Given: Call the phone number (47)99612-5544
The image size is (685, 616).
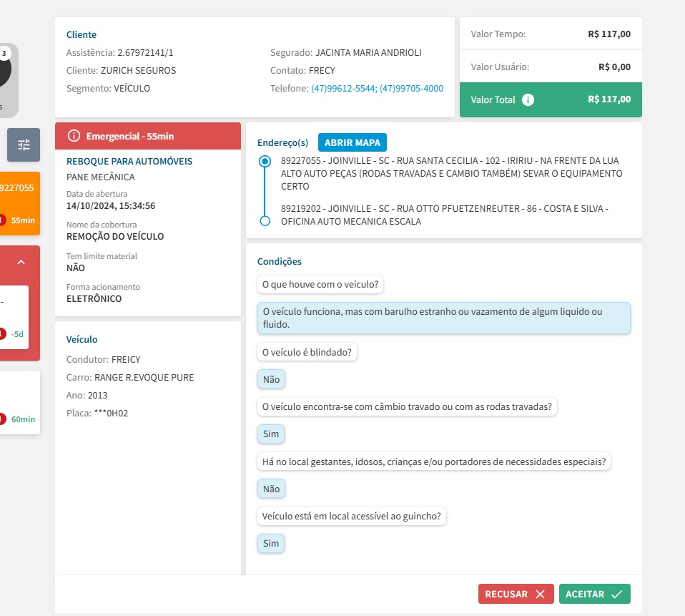Looking at the screenshot, I should [x=343, y=89].
